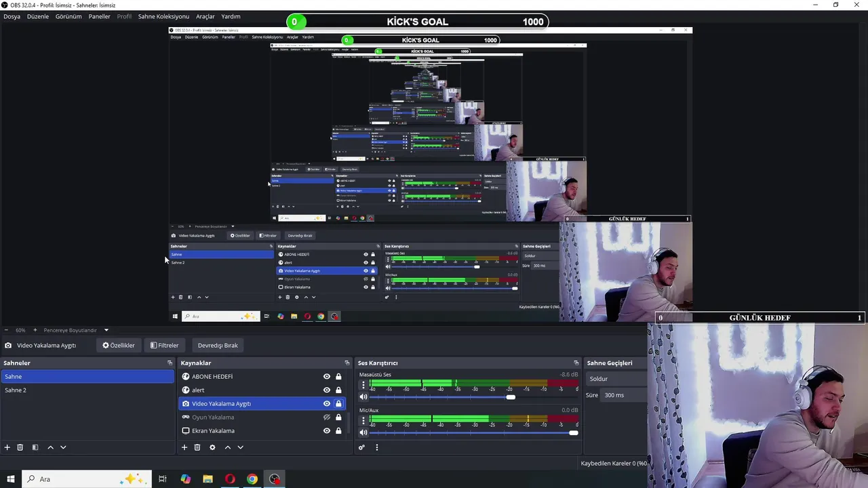Open Görünüm menu
The width and height of the screenshot is (868, 488).
68,16
